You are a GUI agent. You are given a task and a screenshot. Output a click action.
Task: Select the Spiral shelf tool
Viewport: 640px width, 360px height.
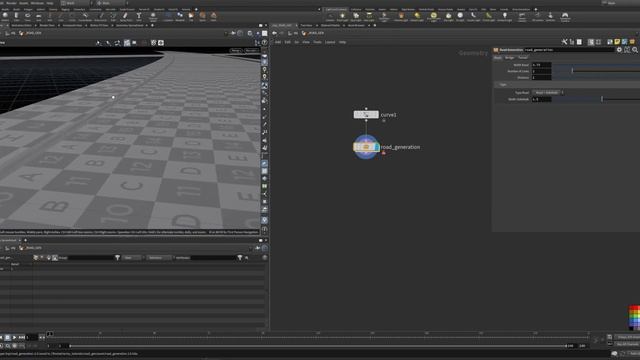(202, 16)
